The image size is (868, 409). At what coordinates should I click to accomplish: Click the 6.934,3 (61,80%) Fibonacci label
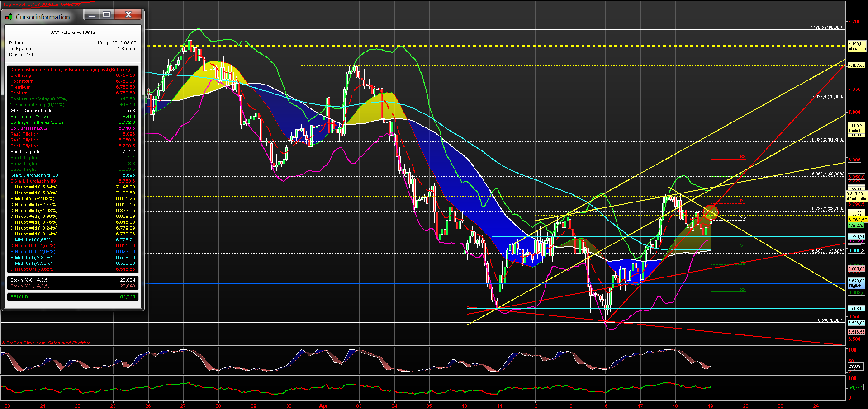coord(828,140)
